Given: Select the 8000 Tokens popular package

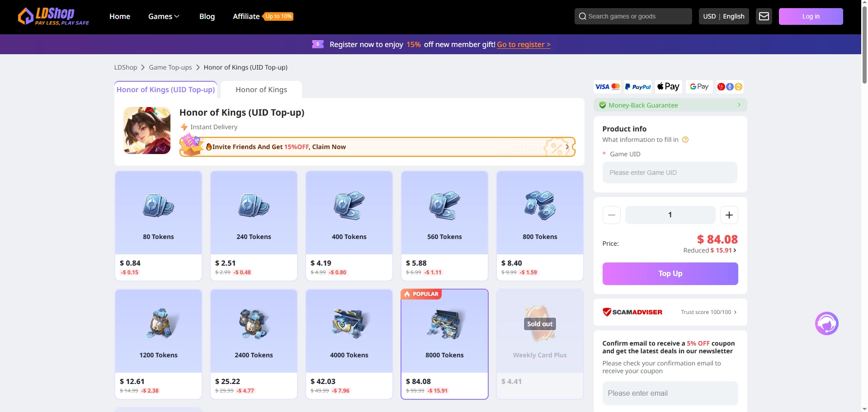Looking at the screenshot, I should coord(444,344).
